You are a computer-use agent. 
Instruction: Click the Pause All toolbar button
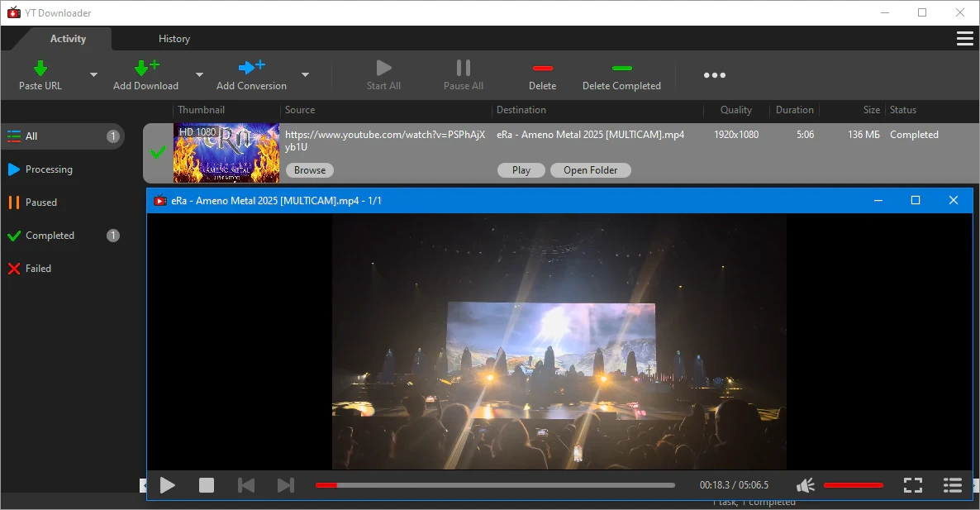[463, 75]
